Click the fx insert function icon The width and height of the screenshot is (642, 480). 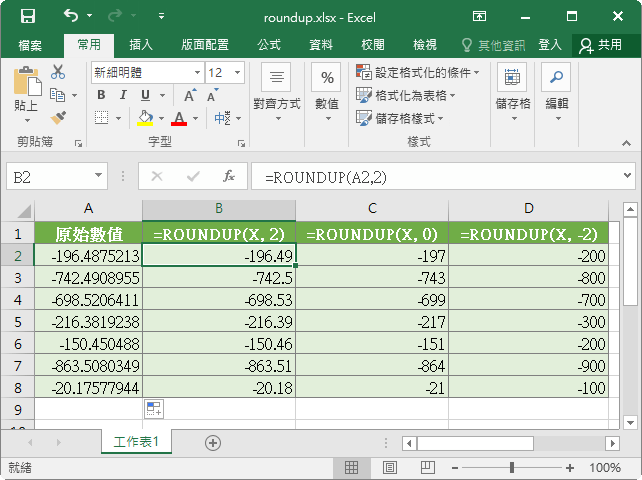tap(228, 177)
